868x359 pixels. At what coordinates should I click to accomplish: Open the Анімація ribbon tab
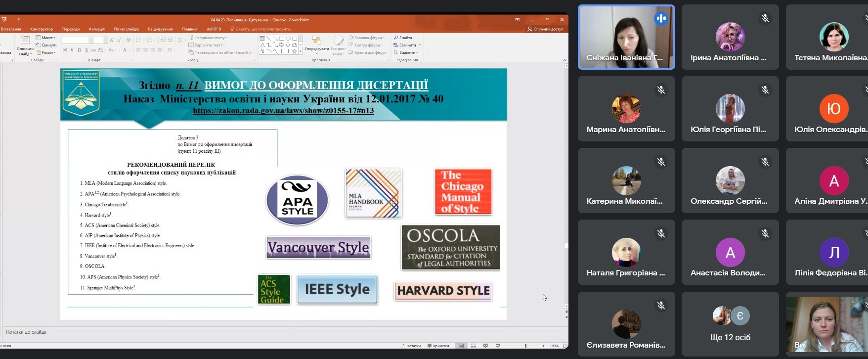[96, 29]
